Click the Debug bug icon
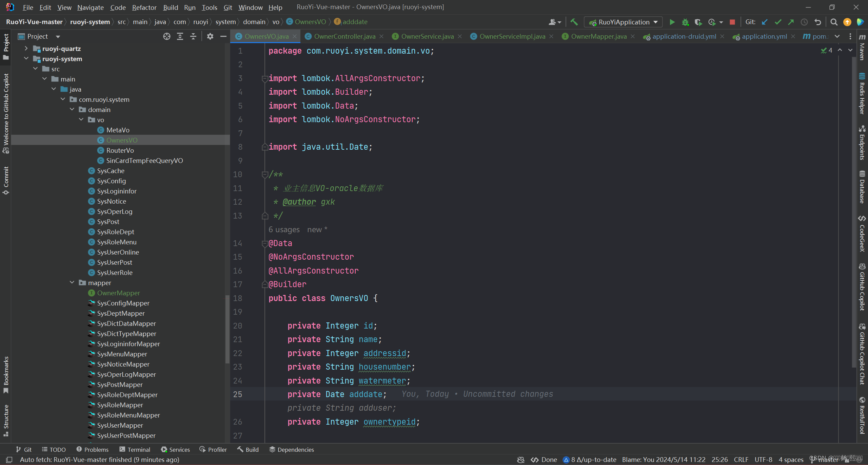868x465 pixels. point(685,22)
